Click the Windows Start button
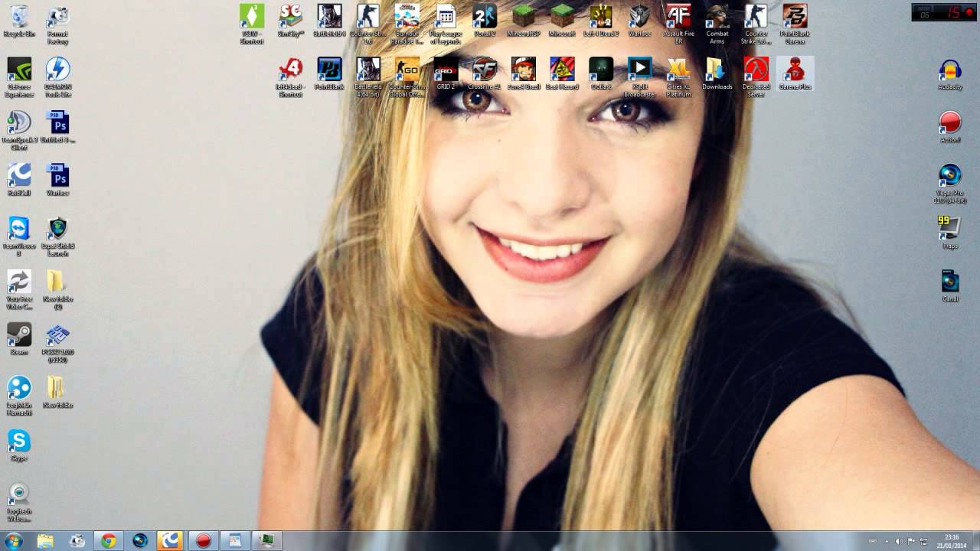The image size is (980, 551). 13,541
